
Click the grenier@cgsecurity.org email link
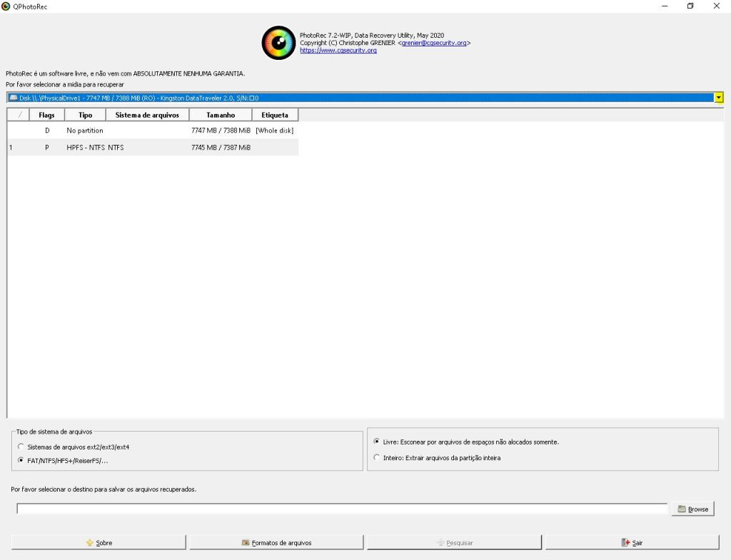[434, 43]
